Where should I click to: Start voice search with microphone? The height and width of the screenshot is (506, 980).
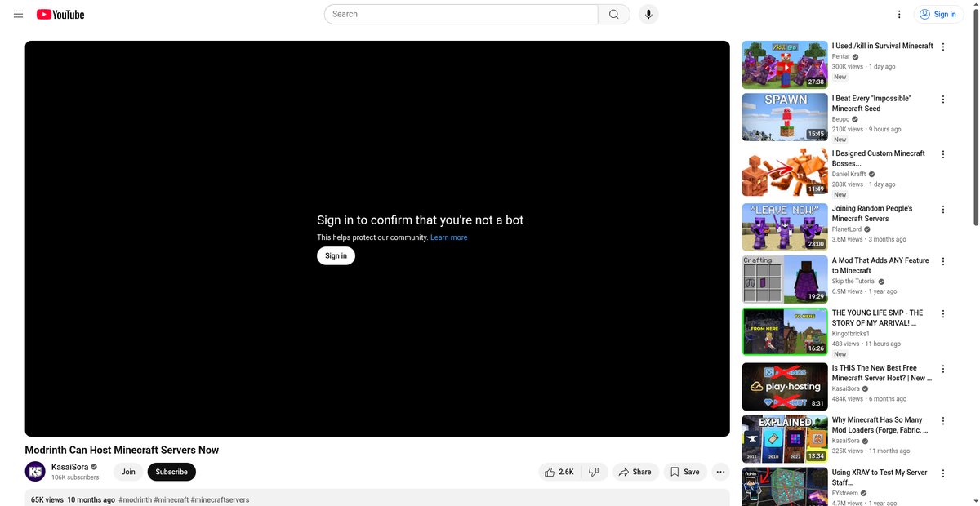point(648,14)
